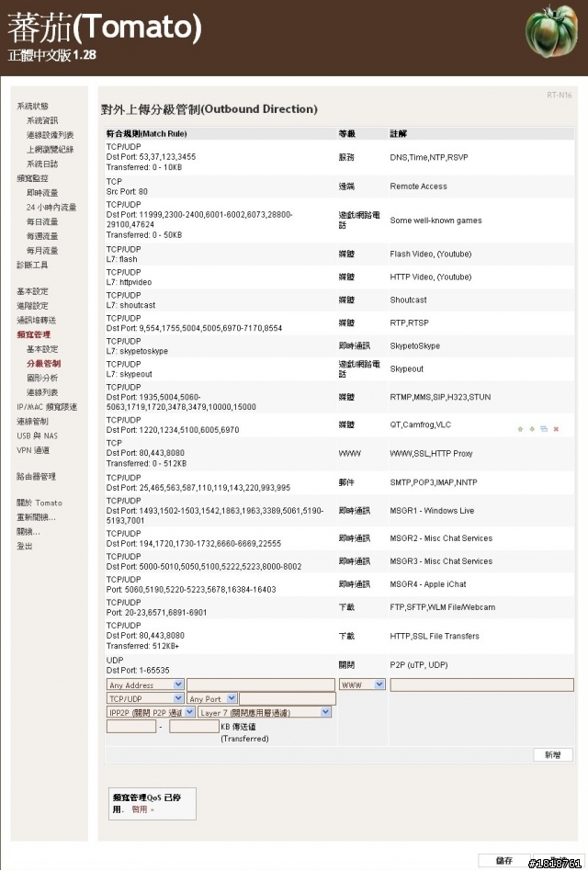Click the 儲存 (Save) button
The height and width of the screenshot is (871, 588).
point(504,861)
